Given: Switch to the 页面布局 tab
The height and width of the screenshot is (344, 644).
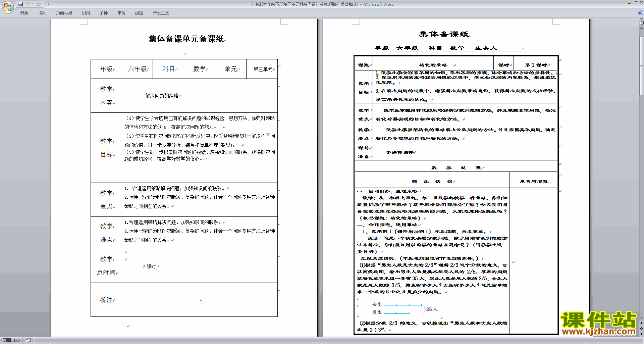Looking at the screenshot, I should [x=64, y=13].
